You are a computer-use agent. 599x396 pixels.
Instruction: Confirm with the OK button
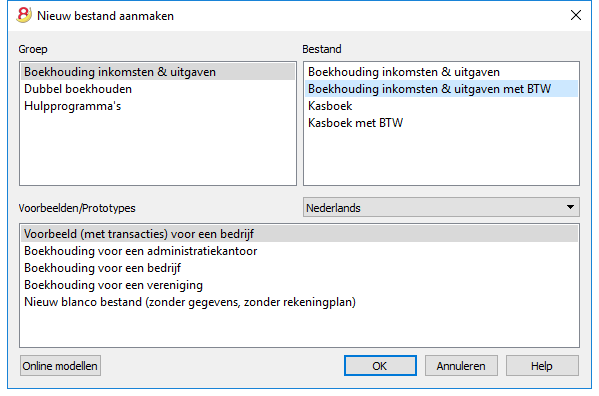click(380, 366)
